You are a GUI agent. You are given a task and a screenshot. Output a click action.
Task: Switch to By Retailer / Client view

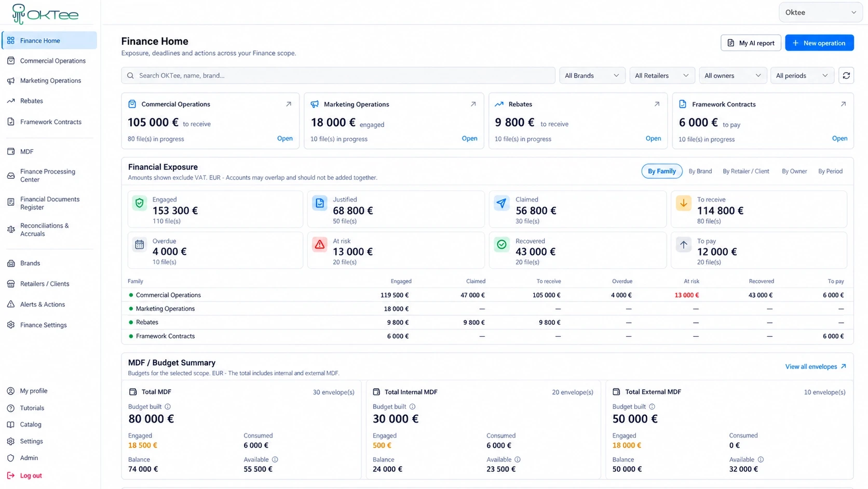(745, 171)
